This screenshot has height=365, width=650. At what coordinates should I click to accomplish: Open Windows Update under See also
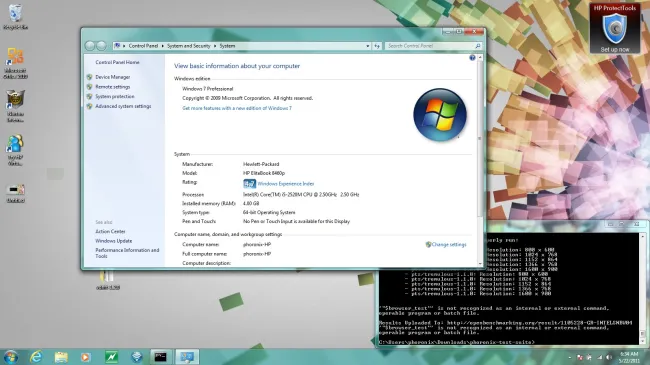coord(114,241)
